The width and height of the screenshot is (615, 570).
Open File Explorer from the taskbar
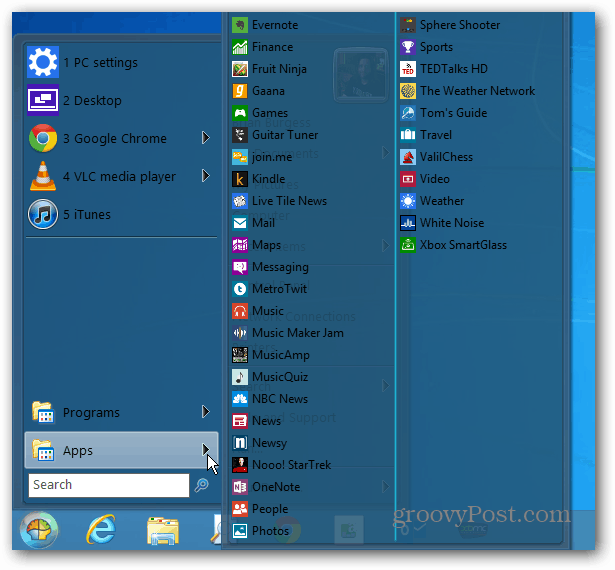pos(163,531)
